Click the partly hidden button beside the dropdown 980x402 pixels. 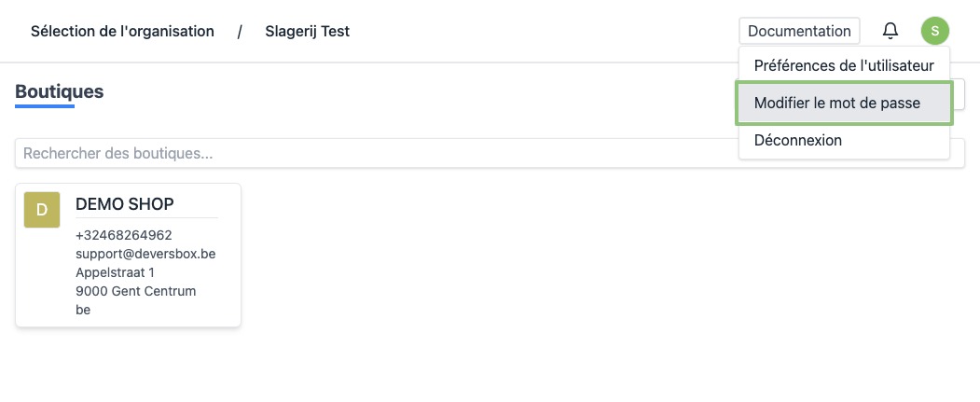[959, 93]
